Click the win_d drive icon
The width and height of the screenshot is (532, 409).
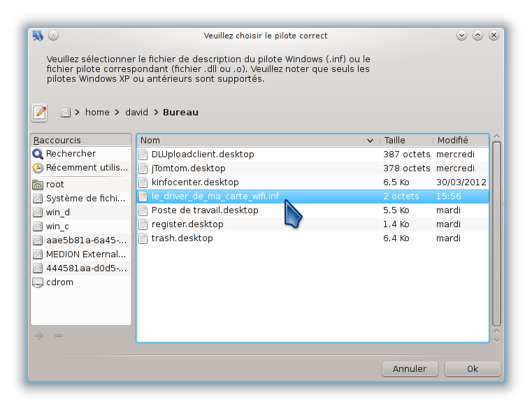[38, 213]
